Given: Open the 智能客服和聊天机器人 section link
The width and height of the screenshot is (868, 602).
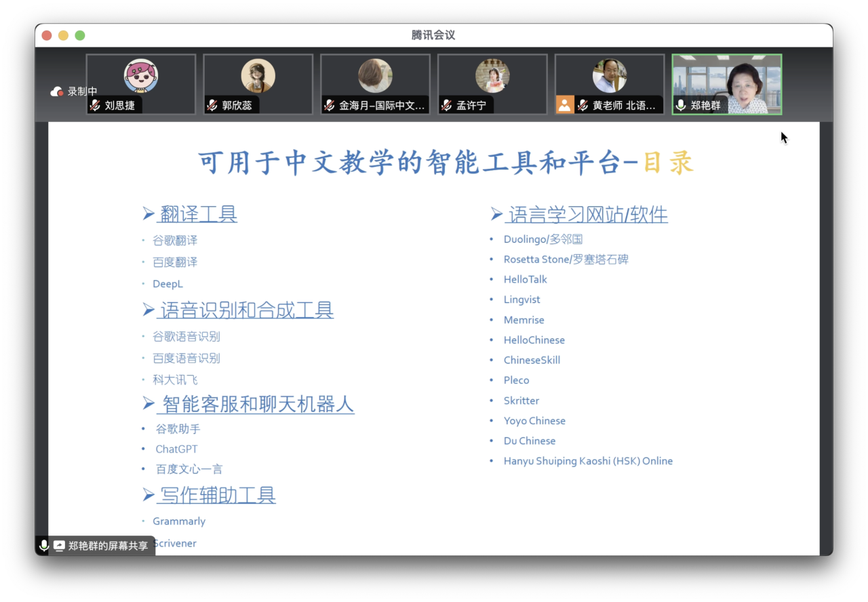Looking at the screenshot, I should point(256,405).
